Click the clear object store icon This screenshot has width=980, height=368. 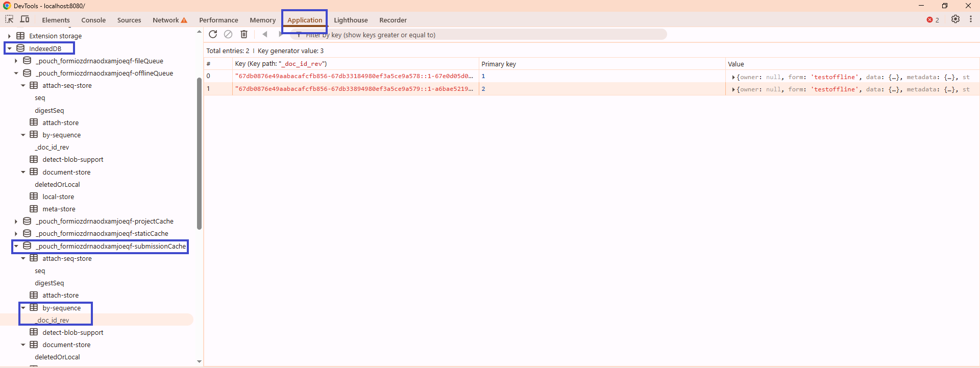pos(228,34)
